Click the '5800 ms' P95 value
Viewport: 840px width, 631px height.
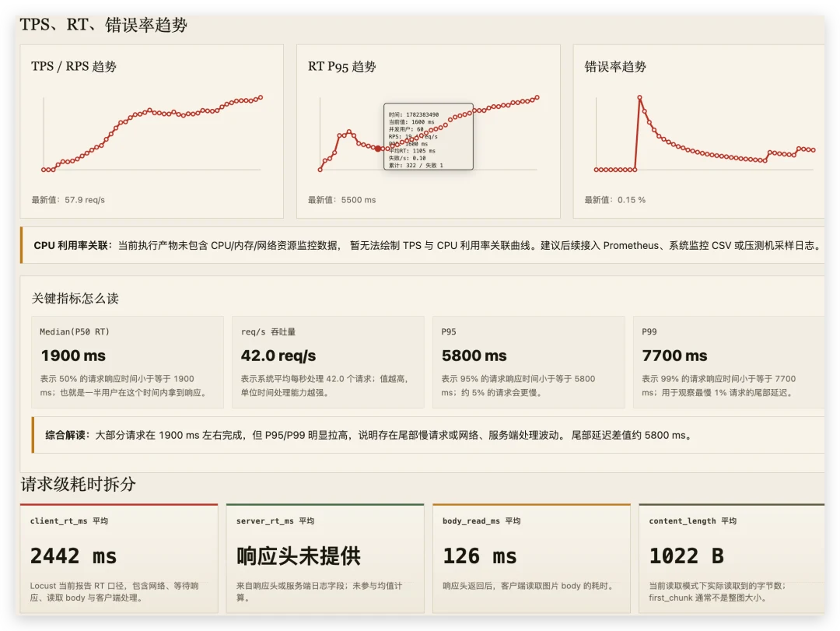point(474,356)
